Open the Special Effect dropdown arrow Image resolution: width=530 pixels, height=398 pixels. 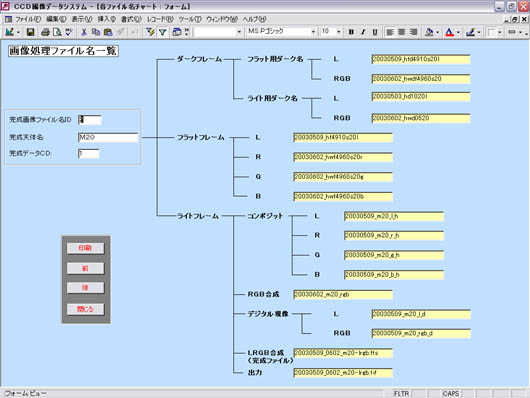pyautogui.click(x=521, y=32)
